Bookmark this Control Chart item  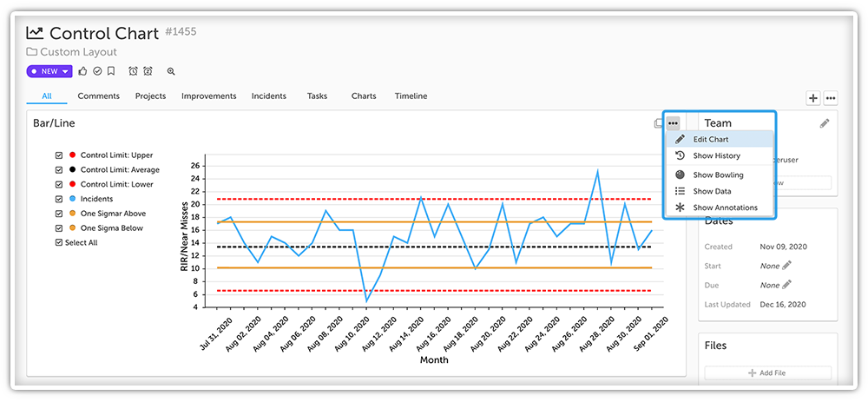coord(111,71)
